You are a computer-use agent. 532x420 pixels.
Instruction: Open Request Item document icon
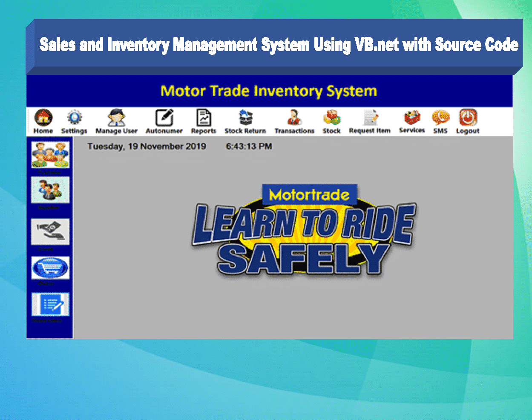tap(370, 117)
